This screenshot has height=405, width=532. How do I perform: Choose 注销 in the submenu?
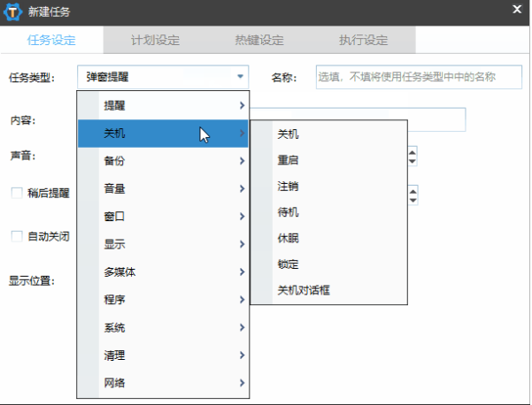pyautogui.click(x=288, y=187)
